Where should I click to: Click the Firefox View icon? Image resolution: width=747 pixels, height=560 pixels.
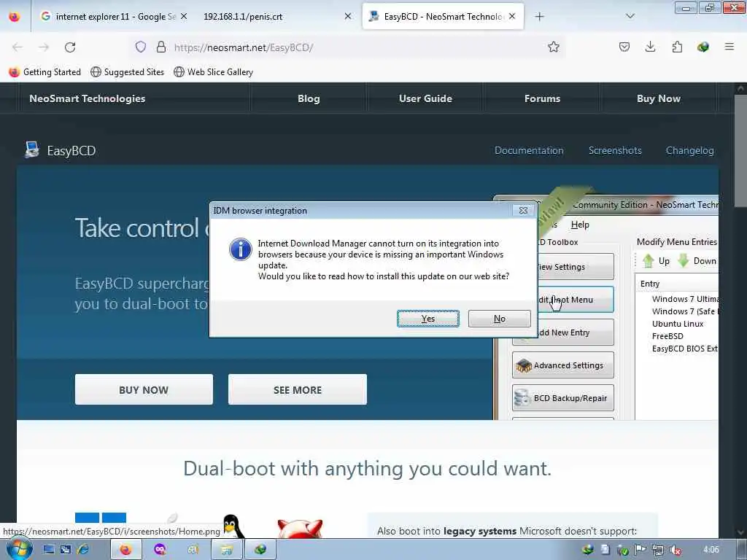[15, 17]
